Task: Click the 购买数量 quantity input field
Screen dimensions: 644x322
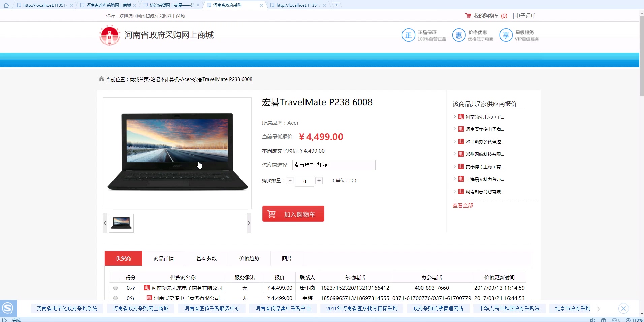Action: [304, 181]
